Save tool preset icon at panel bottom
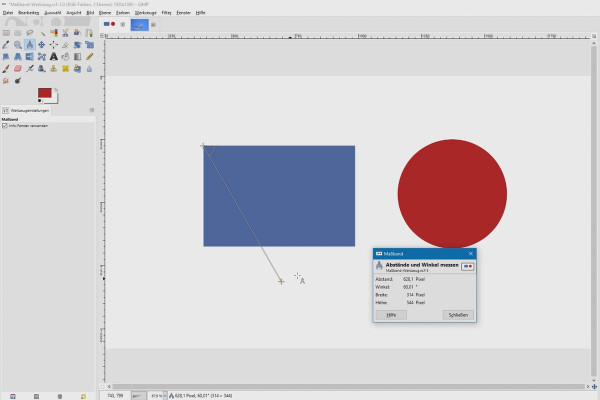The image size is (600, 400). pos(13,396)
